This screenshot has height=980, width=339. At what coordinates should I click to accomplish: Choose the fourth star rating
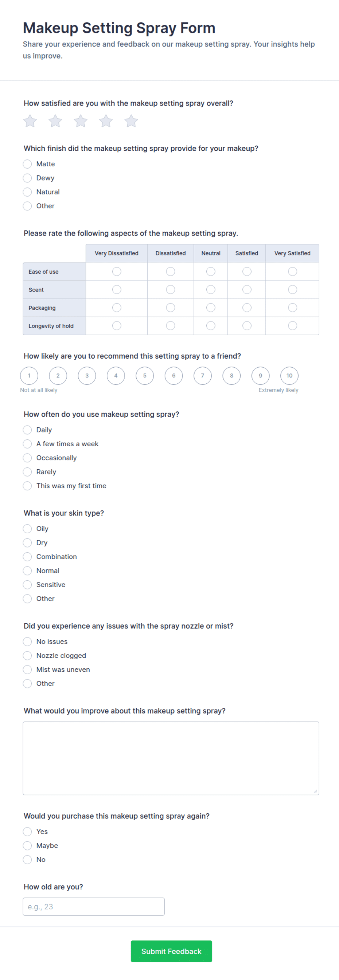(106, 121)
